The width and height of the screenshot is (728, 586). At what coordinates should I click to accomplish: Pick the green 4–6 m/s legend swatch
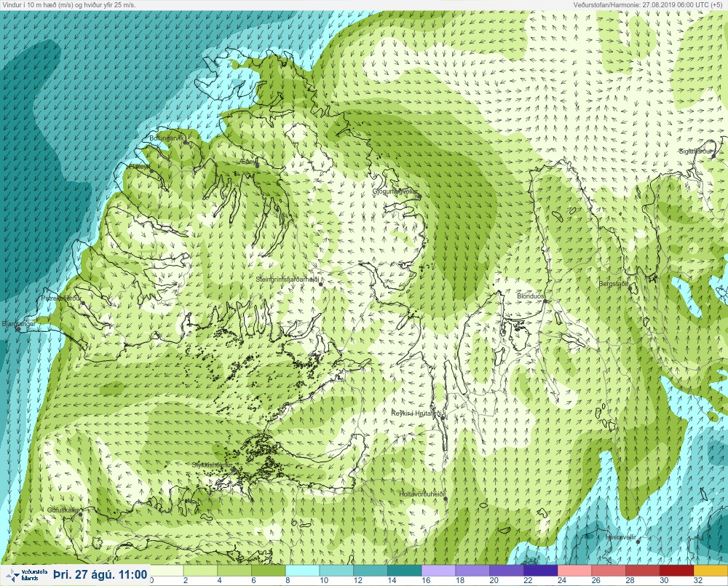234,570
